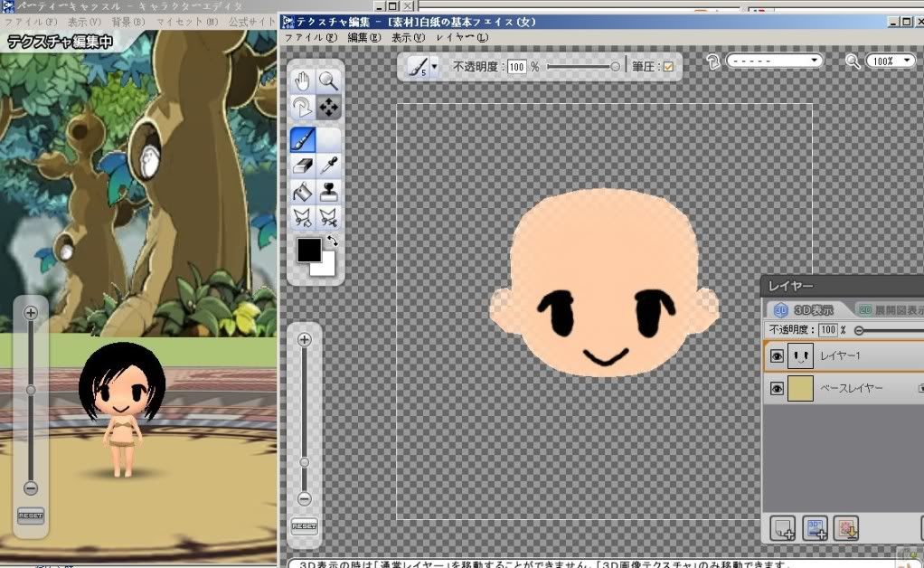
Task: Click the layer opacity slider handle
Action: pyautogui.click(x=859, y=330)
